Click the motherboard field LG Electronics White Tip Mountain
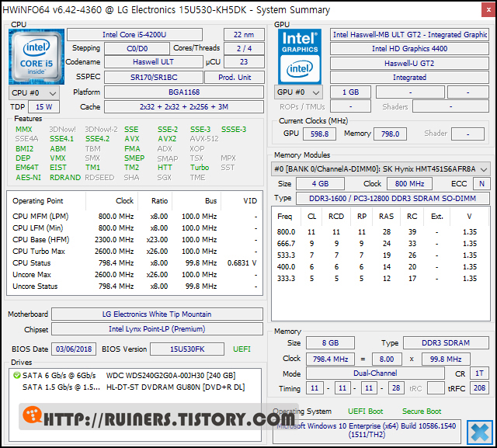 pyautogui.click(x=157, y=314)
